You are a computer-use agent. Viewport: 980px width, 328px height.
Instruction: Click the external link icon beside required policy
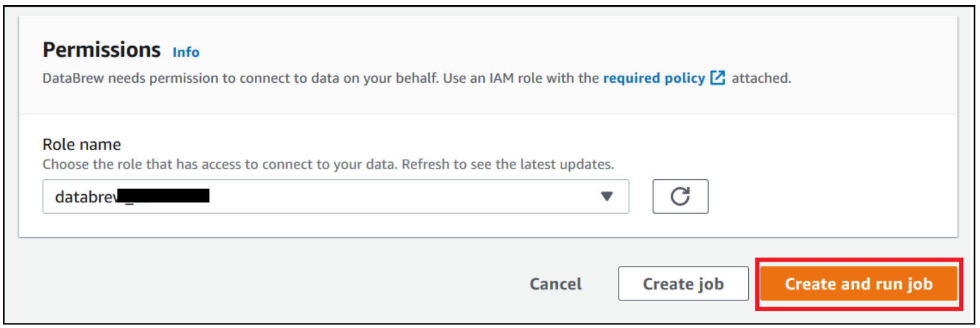[717, 78]
